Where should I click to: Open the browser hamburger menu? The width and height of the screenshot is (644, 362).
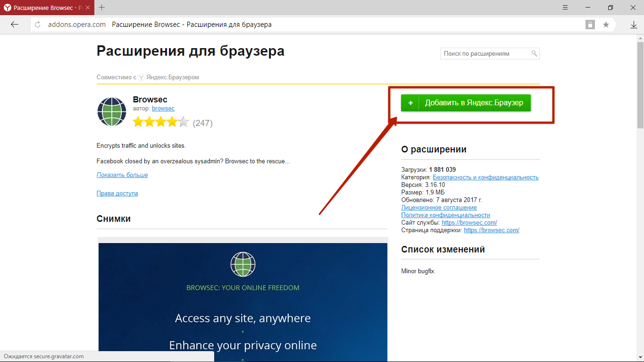click(x=565, y=8)
